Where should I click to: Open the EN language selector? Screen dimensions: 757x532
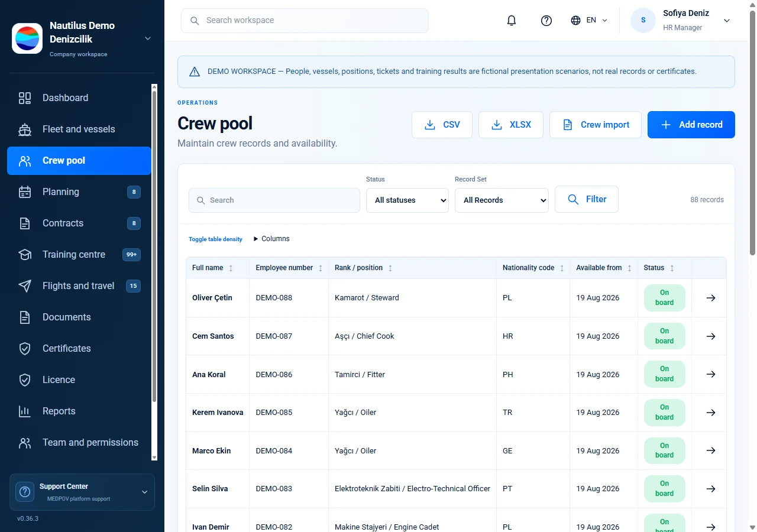pyautogui.click(x=589, y=21)
